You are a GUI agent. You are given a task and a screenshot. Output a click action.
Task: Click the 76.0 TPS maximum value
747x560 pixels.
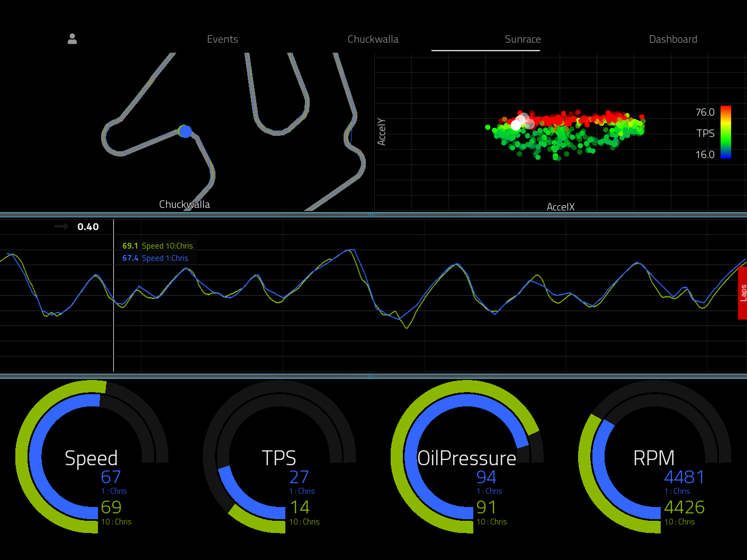705,112
